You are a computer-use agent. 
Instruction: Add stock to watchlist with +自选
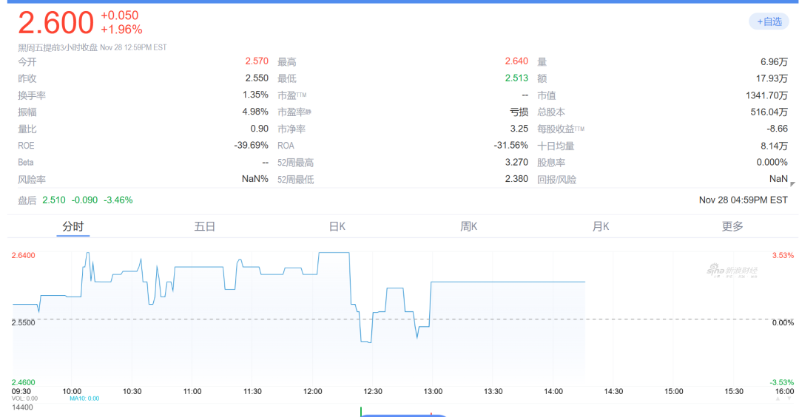coord(768,21)
